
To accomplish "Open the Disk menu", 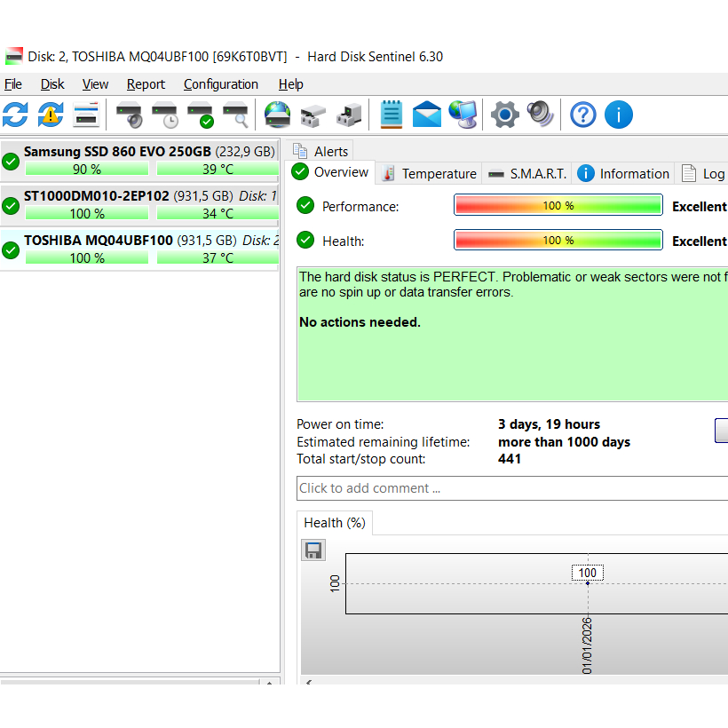I will coord(52,84).
